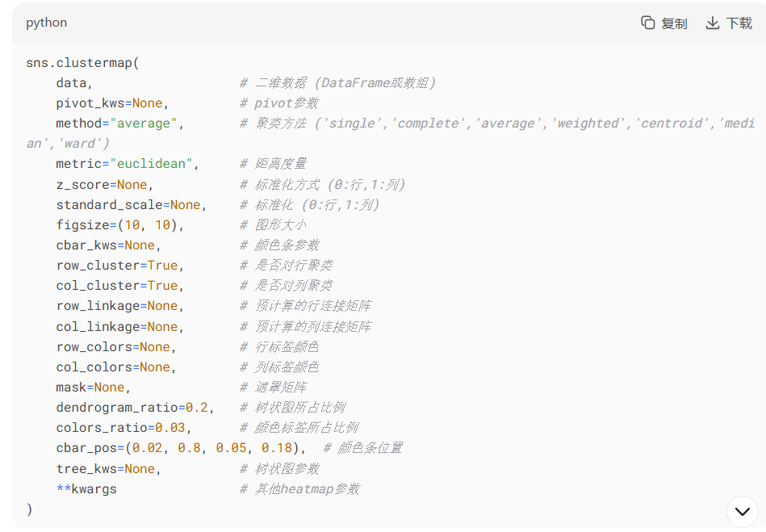
Task: Click the standard_scale=None parameter
Action: click(x=128, y=205)
